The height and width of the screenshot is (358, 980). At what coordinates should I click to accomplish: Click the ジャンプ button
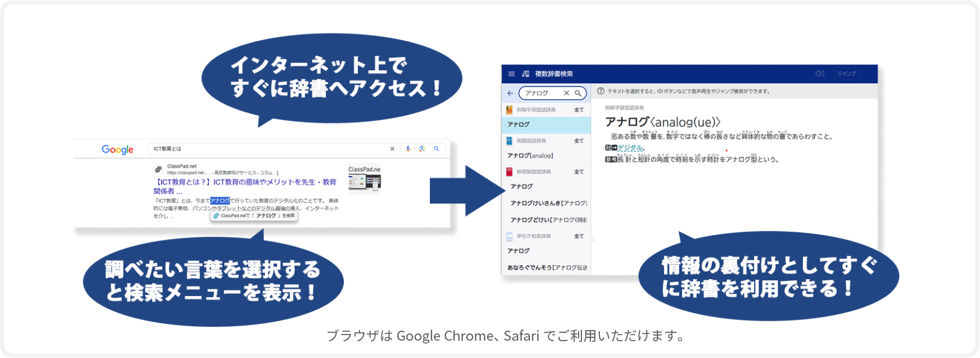pyautogui.click(x=846, y=74)
